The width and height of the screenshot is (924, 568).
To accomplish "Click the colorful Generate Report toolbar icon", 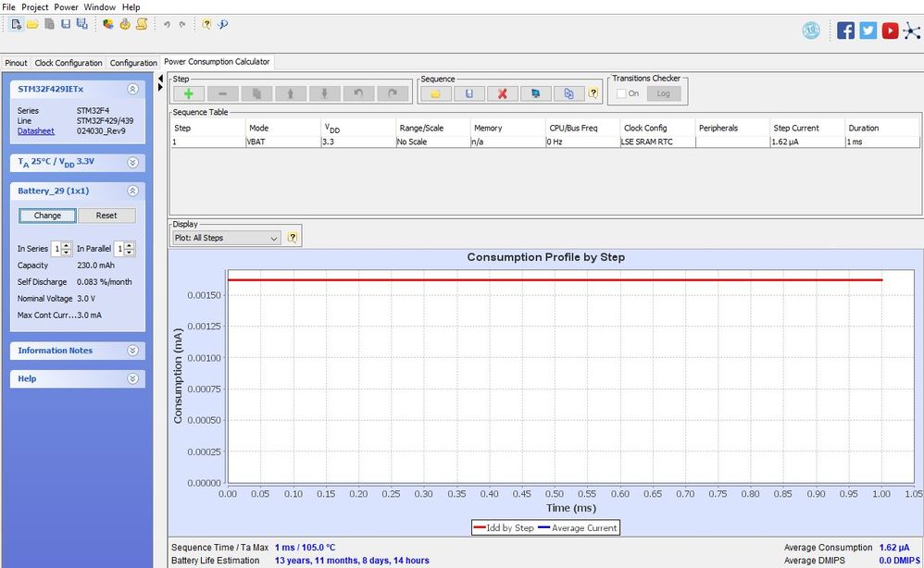I will click(107, 24).
